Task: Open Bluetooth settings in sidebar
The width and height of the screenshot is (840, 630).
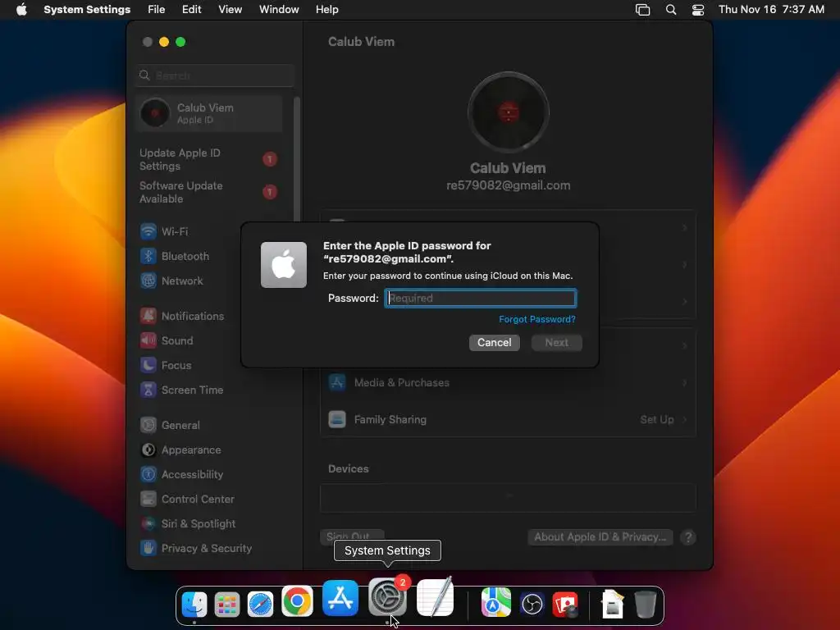Action: point(175,256)
